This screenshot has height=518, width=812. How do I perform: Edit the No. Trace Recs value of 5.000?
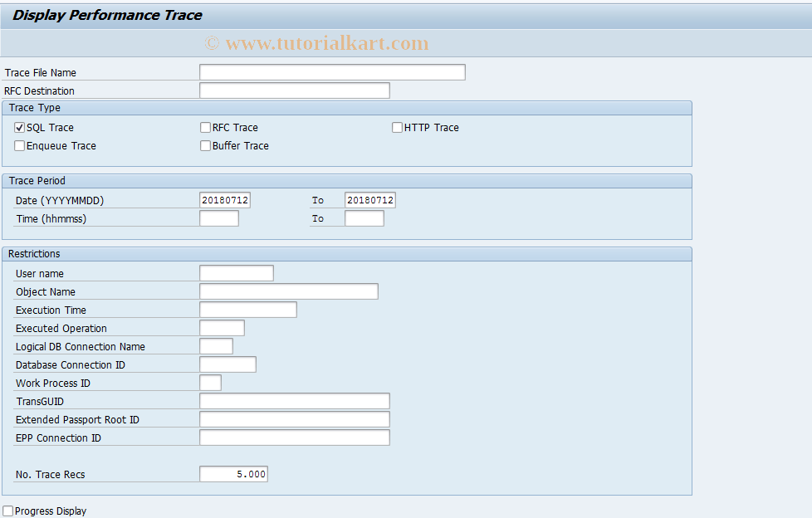(233, 473)
